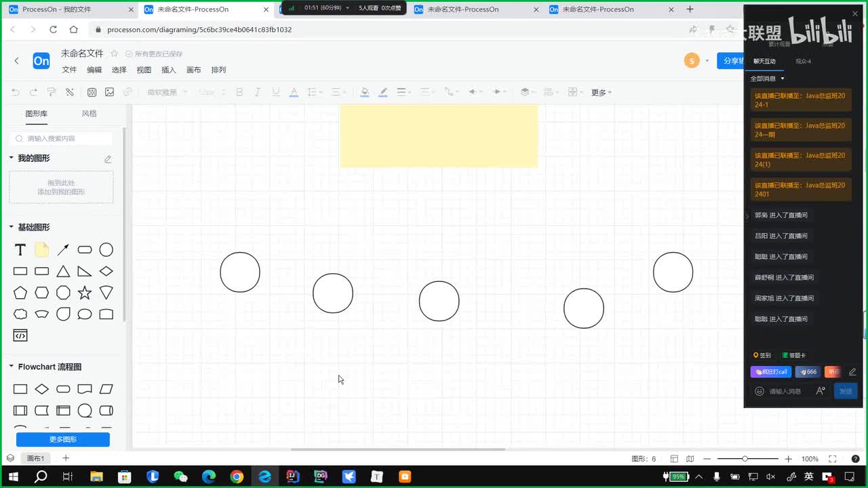This screenshot has width=868, height=488.
Task: Click the blue 分享 button
Action: point(730,60)
